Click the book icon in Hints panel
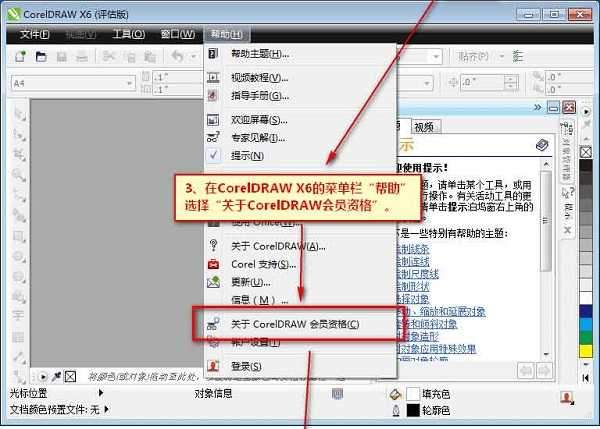The image size is (600, 429). tap(541, 146)
